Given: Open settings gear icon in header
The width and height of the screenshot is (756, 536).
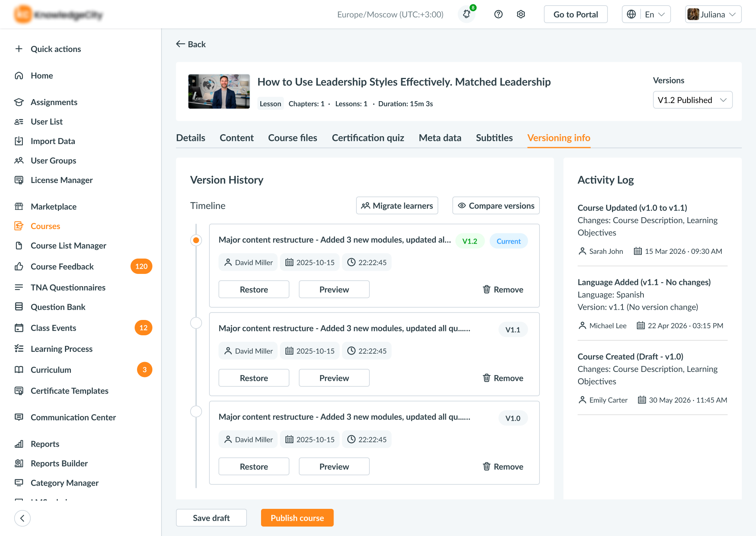Looking at the screenshot, I should [521, 14].
